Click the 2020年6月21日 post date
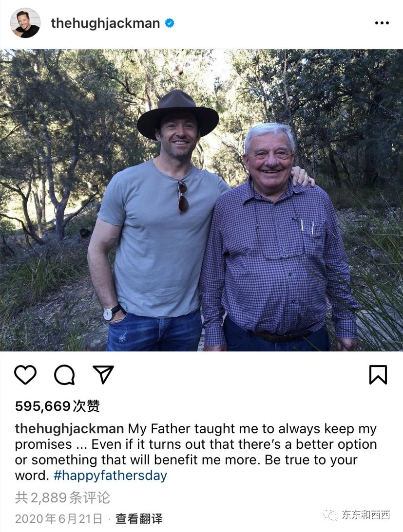Image resolution: width=403 pixels, height=532 pixels. (58, 518)
